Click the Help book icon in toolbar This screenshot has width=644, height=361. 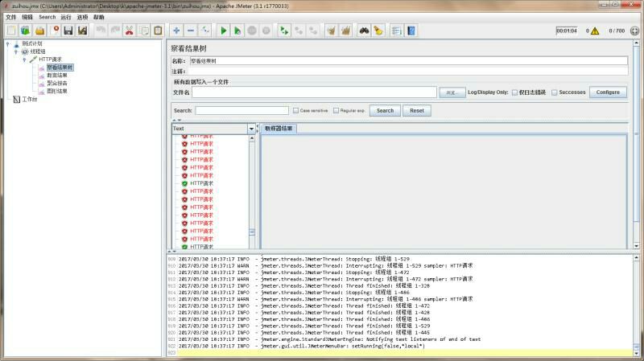411,31
